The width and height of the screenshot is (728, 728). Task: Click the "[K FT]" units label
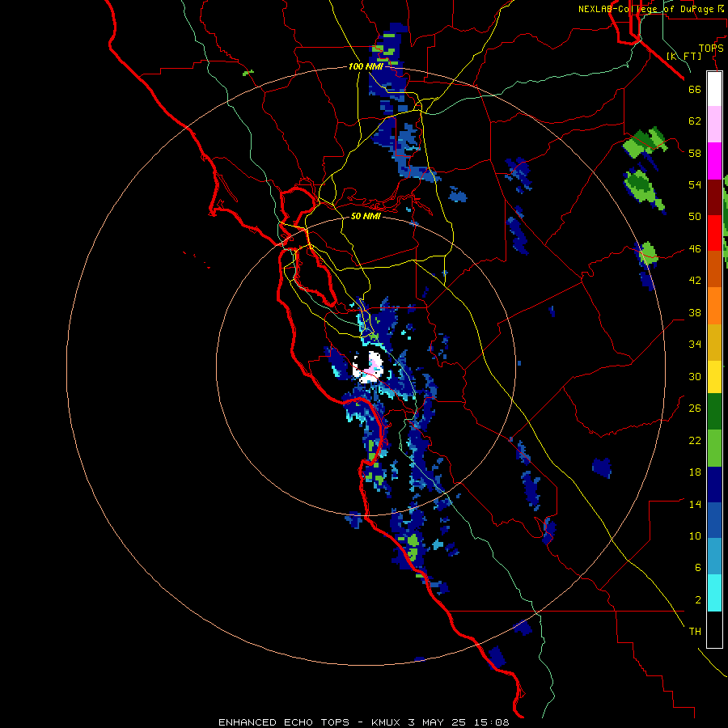point(684,57)
